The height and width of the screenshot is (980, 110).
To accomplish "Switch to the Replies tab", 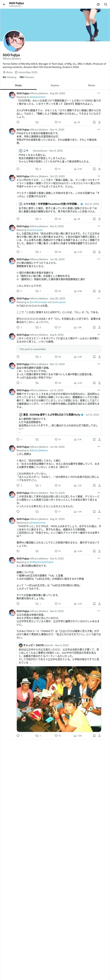I will pyautogui.click(x=55, y=86).
